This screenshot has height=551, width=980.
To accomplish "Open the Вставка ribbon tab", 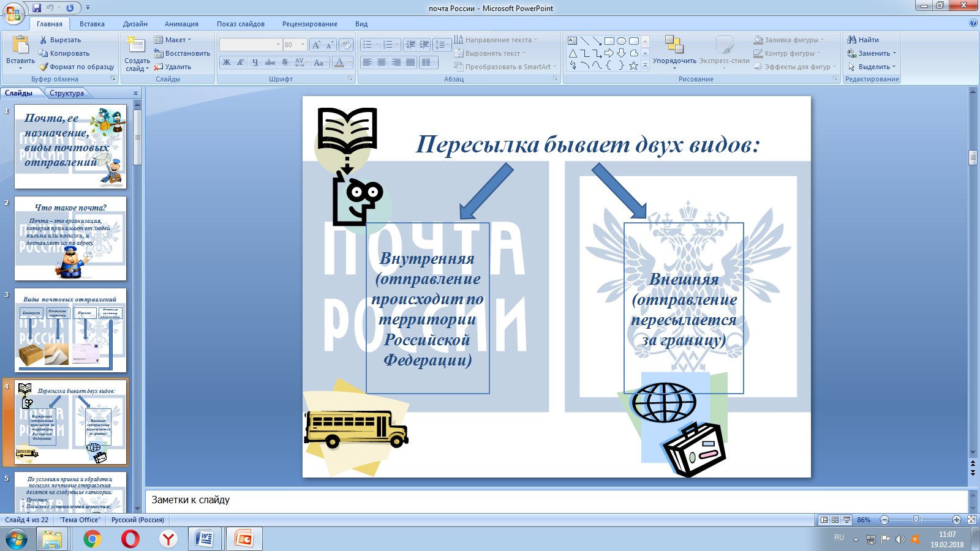I will 92,24.
